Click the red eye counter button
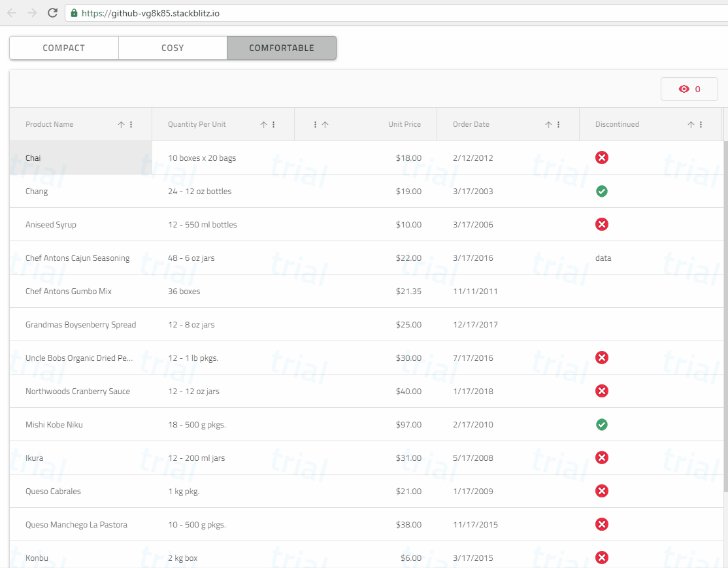This screenshot has height=568, width=728. pyautogui.click(x=689, y=89)
